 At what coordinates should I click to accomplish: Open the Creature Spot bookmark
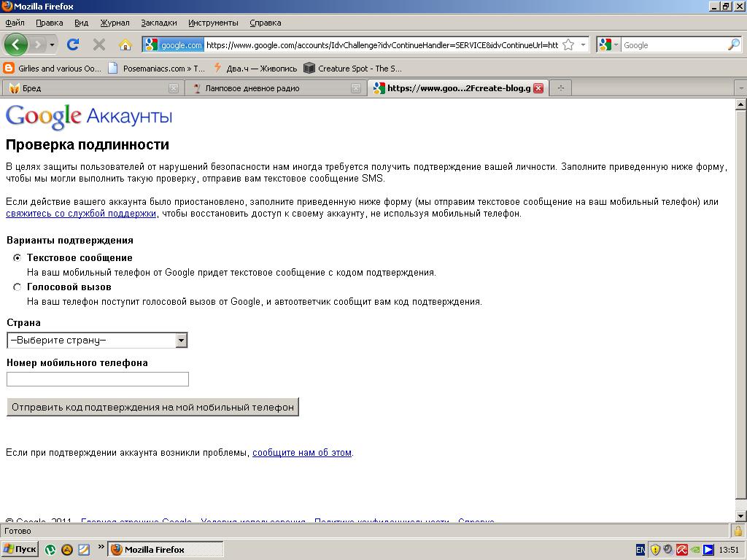click(x=353, y=68)
